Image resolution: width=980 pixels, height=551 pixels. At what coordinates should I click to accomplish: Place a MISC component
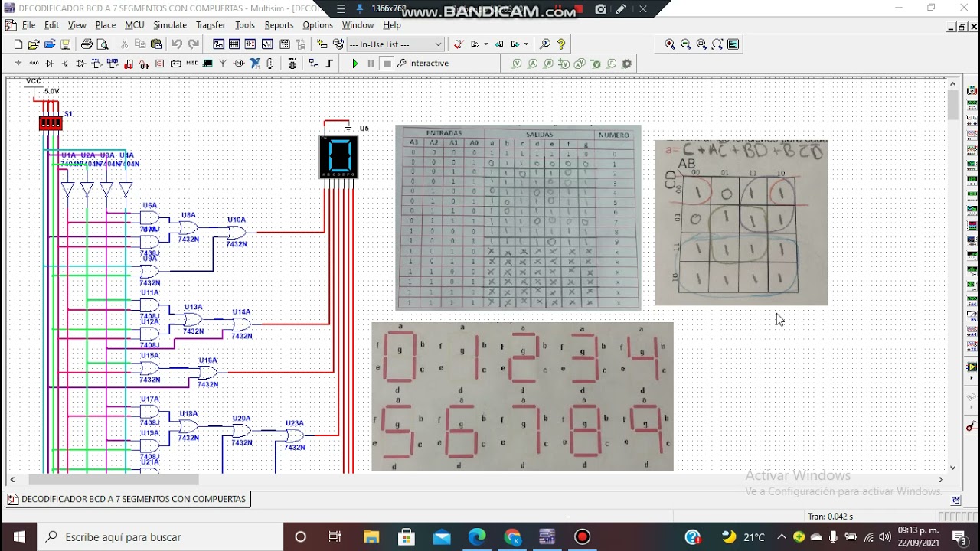(191, 64)
